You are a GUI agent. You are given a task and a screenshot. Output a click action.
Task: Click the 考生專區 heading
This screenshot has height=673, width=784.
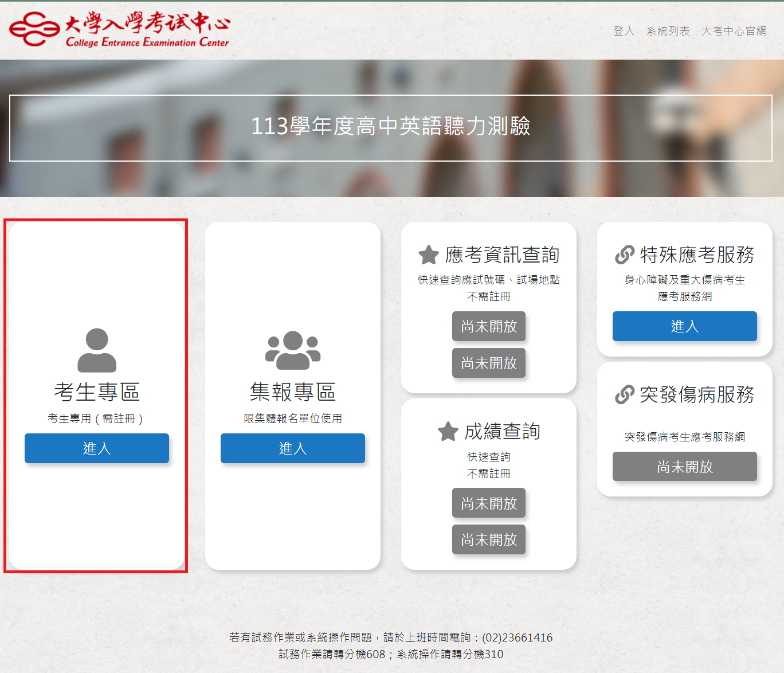click(x=97, y=392)
